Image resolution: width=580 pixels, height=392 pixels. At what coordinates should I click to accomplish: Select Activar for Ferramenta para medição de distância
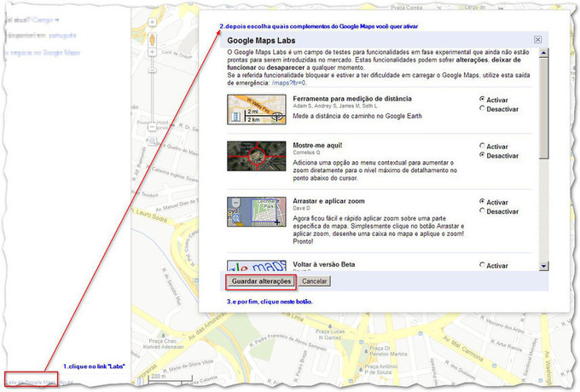pyautogui.click(x=483, y=99)
